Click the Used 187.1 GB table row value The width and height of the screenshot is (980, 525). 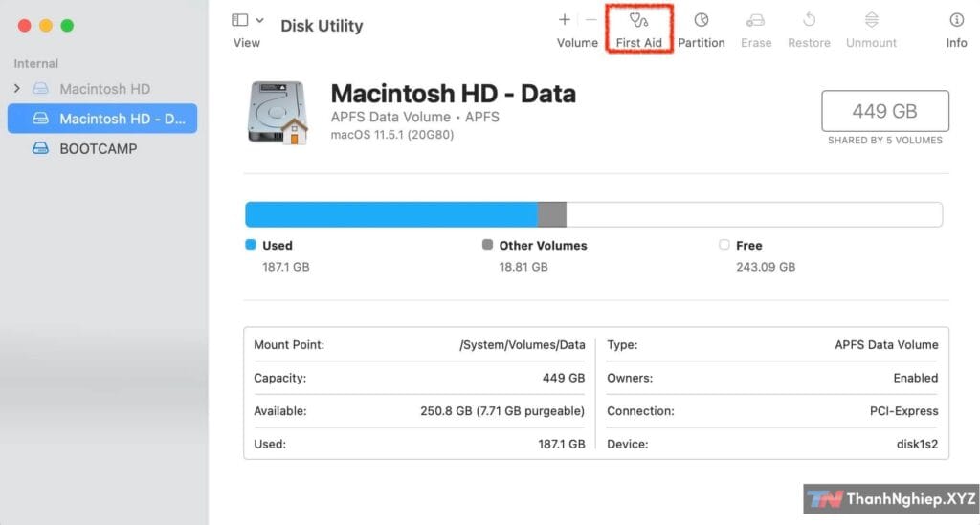(561, 445)
